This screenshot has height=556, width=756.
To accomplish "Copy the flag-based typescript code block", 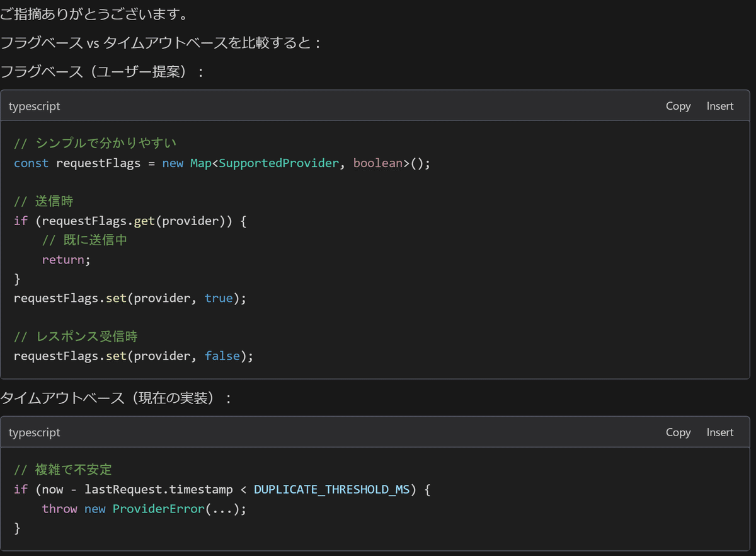I will coord(678,106).
